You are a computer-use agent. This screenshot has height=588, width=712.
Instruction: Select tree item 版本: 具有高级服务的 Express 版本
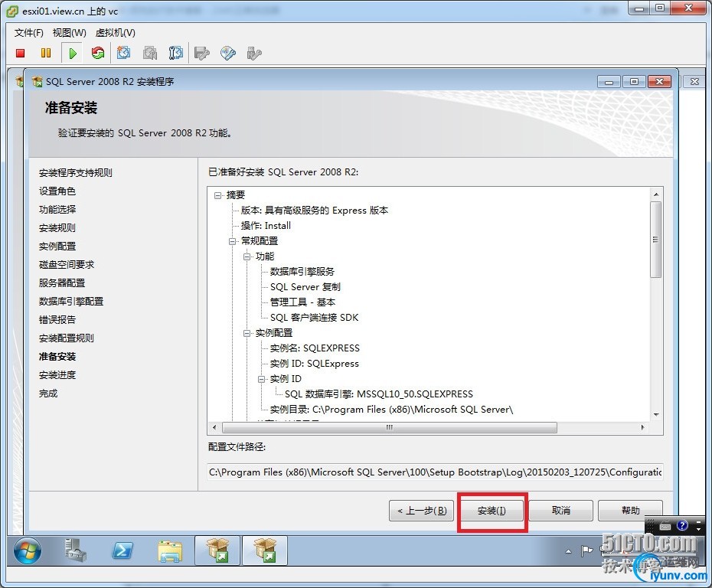click(x=314, y=211)
